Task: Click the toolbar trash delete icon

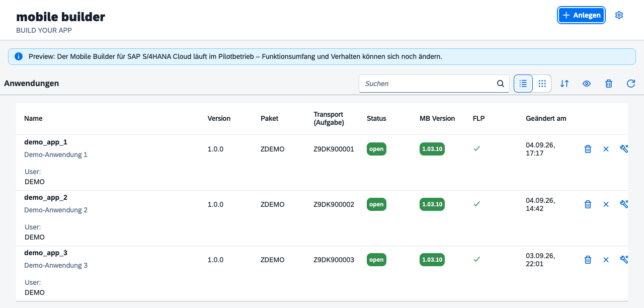Action: (x=609, y=84)
